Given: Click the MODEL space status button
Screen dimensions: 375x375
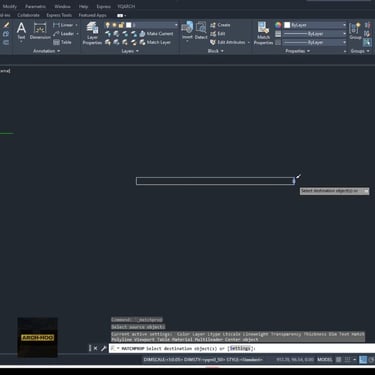Looking at the screenshot, I should (x=325, y=359).
